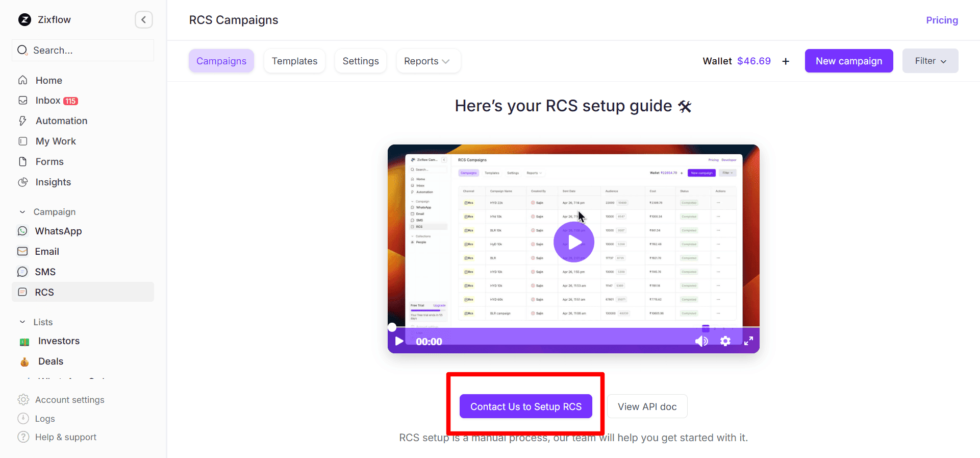Viewport: 980px width, 458px height.
Task: Click the Deals money bag icon
Action: [24, 362]
